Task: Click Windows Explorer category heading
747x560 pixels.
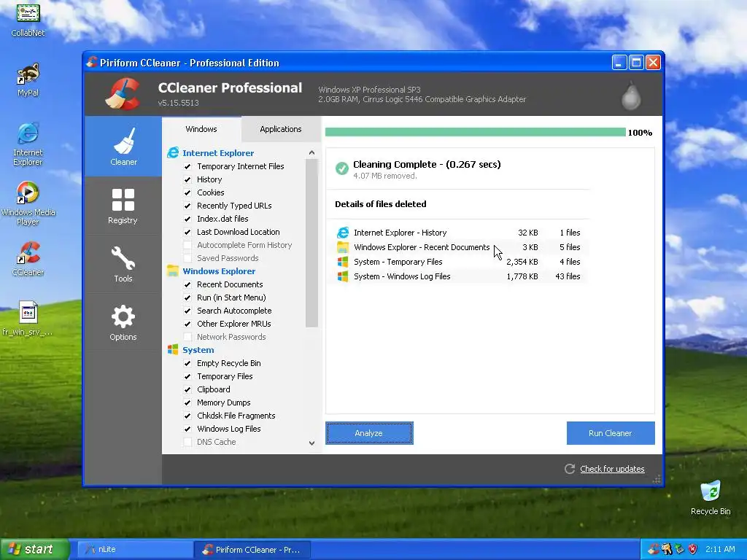Action: 219,271
